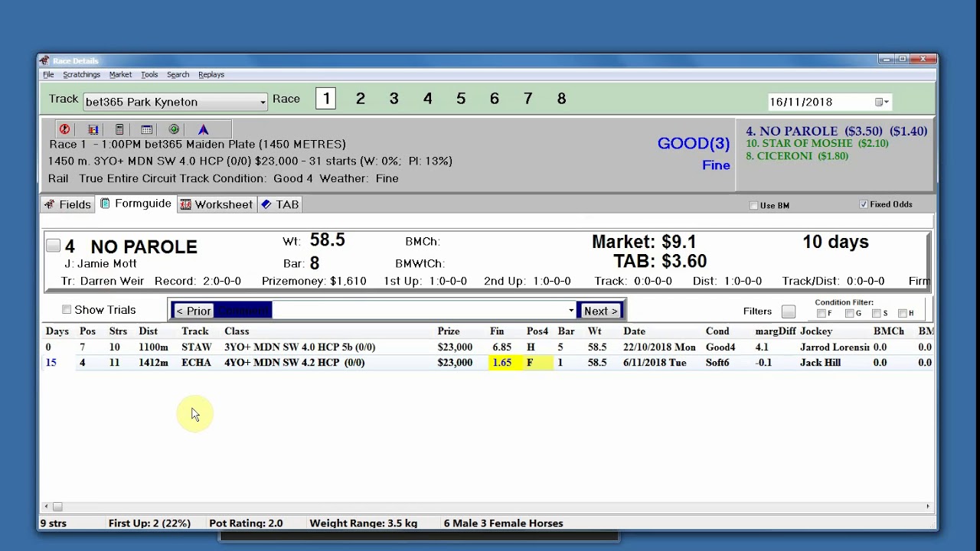Viewport: 980px width, 551px height.
Task: Enable the Show Trials checkbox
Action: [67, 309]
